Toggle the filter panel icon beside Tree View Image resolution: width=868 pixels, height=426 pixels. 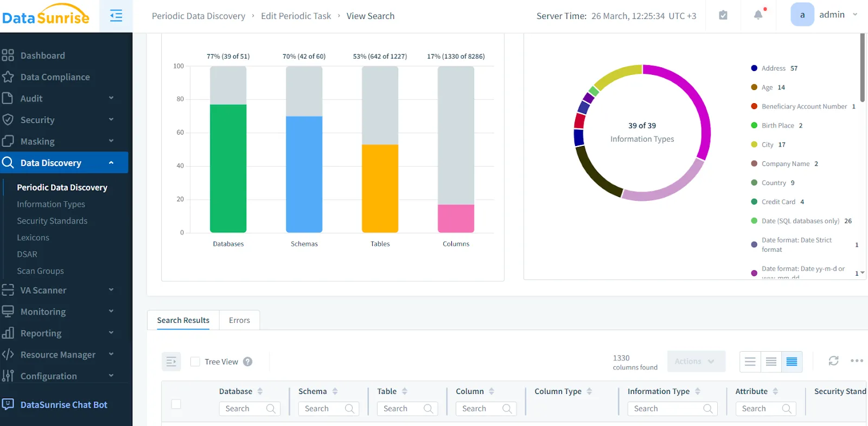(x=171, y=361)
